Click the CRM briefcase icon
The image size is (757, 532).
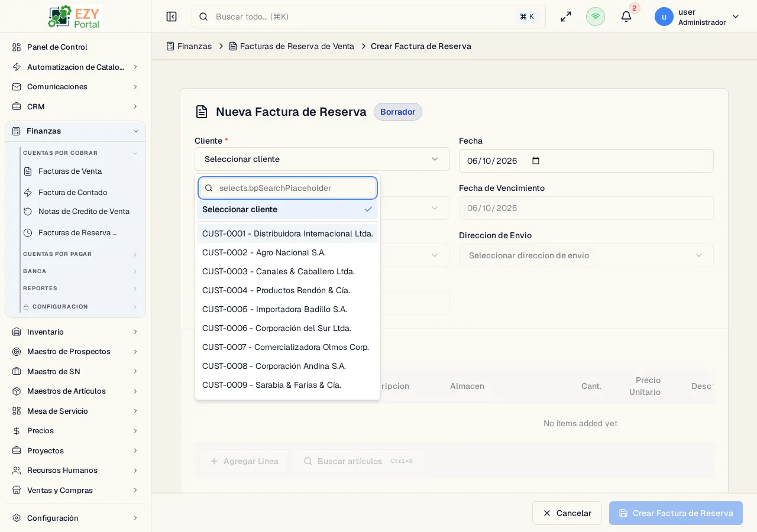click(x=17, y=106)
